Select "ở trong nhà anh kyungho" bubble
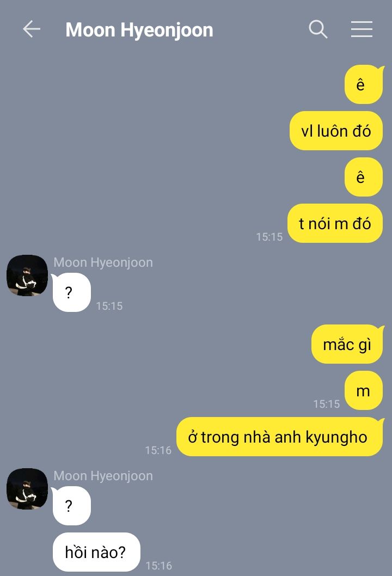 pyautogui.click(x=280, y=437)
